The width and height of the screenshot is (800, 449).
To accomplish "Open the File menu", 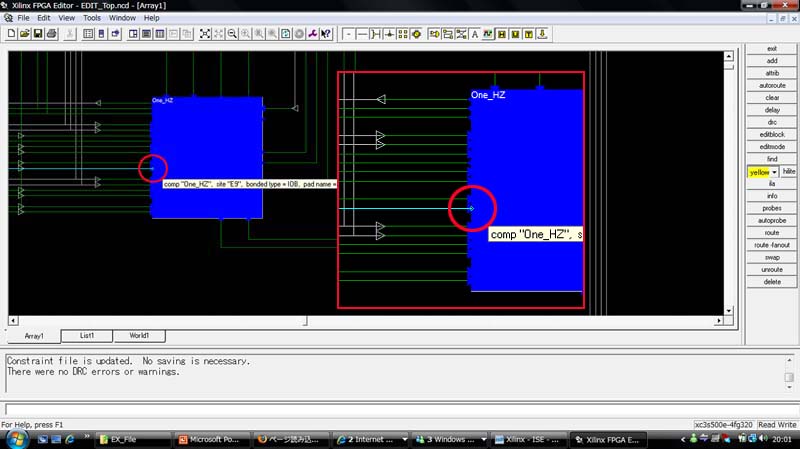I will [x=23, y=18].
